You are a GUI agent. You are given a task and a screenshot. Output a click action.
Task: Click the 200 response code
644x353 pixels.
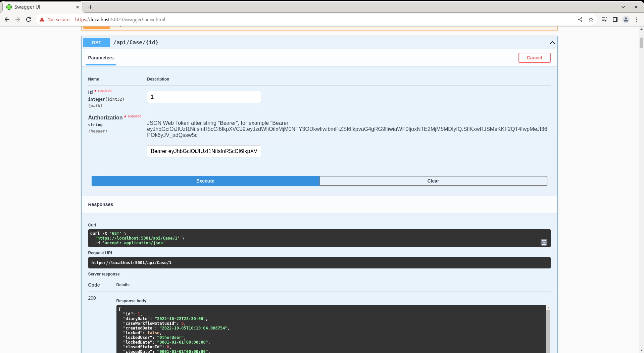(x=92, y=298)
